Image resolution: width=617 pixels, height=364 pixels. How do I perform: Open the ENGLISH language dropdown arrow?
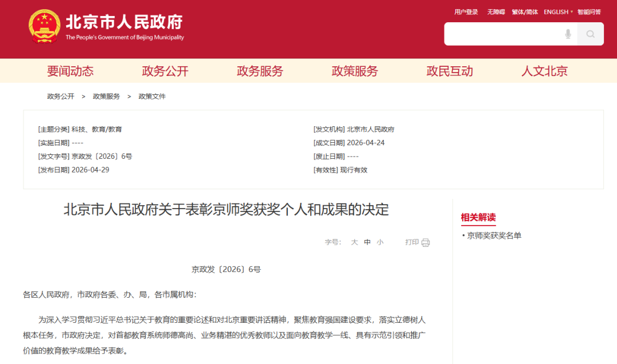(x=572, y=12)
